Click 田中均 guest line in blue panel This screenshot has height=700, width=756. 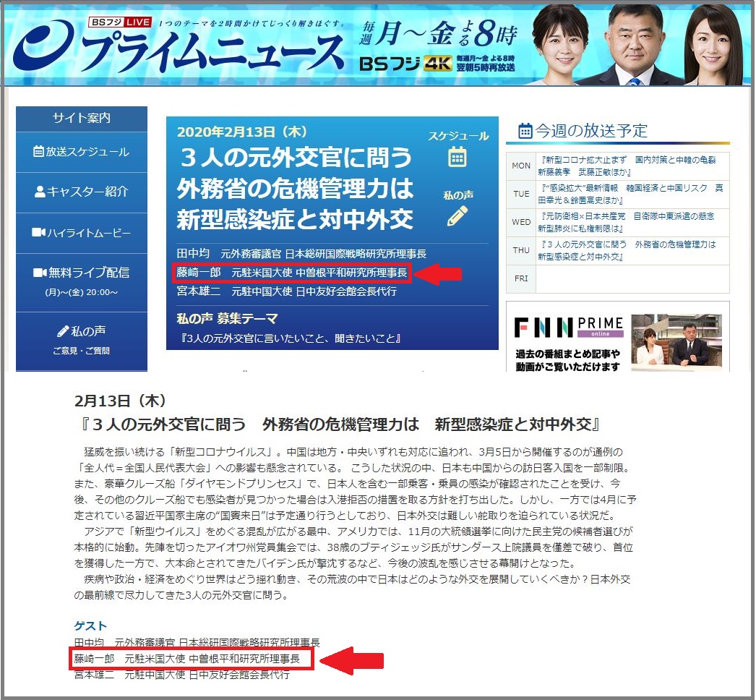(301, 254)
